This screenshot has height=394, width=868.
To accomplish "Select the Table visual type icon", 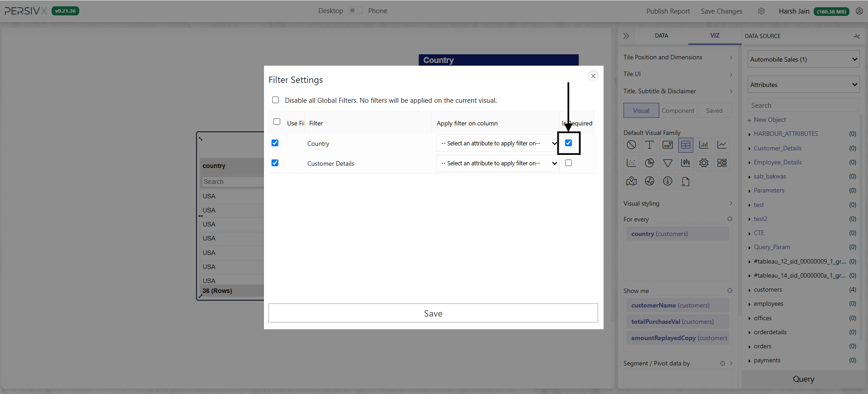I will coord(686,145).
